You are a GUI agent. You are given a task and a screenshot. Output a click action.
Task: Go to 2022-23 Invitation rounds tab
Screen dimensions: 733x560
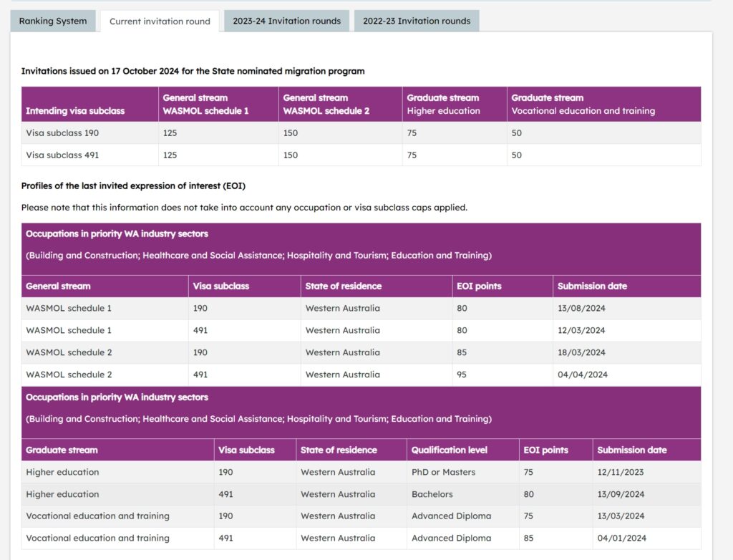tap(417, 21)
